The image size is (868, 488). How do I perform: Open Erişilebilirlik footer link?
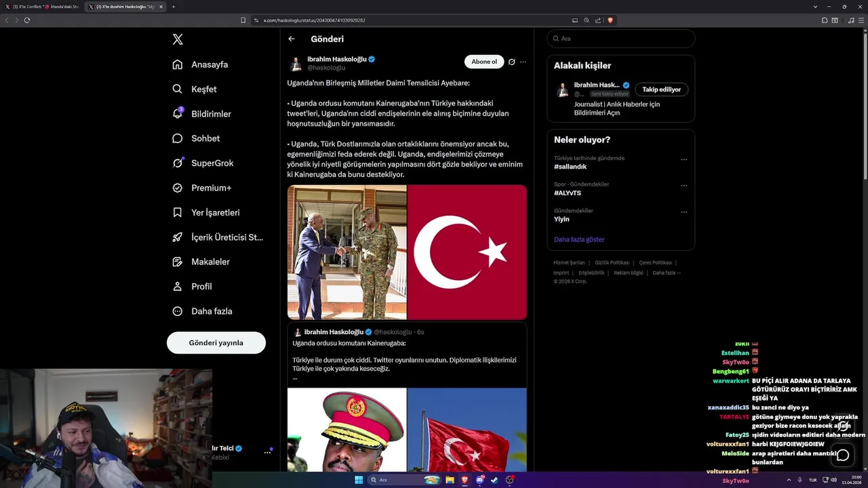(591, 272)
